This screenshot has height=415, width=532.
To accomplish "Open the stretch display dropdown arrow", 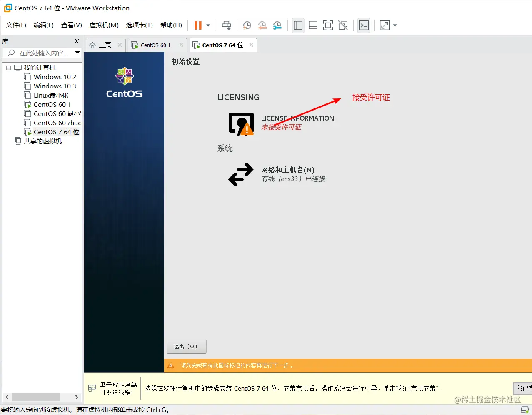I will click(x=395, y=25).
